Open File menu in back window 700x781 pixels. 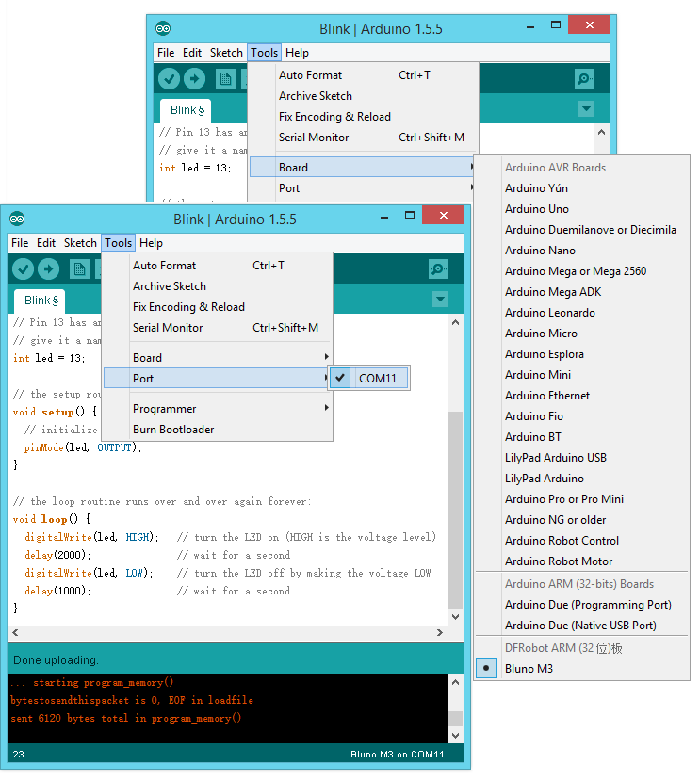click(x=166, y=53)
